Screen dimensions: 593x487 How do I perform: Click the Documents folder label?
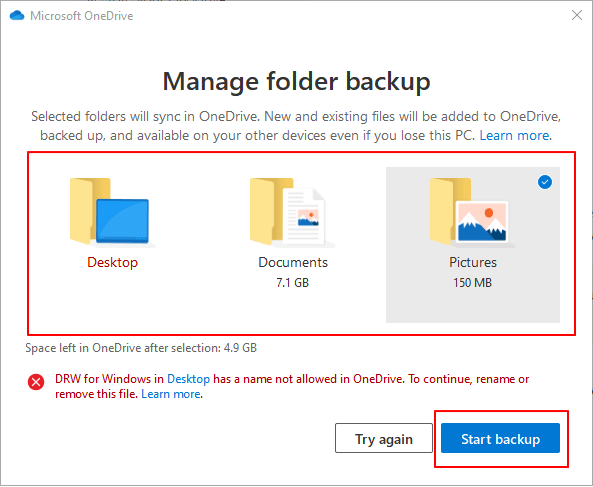pyautogui.click(x=293, y=262)
